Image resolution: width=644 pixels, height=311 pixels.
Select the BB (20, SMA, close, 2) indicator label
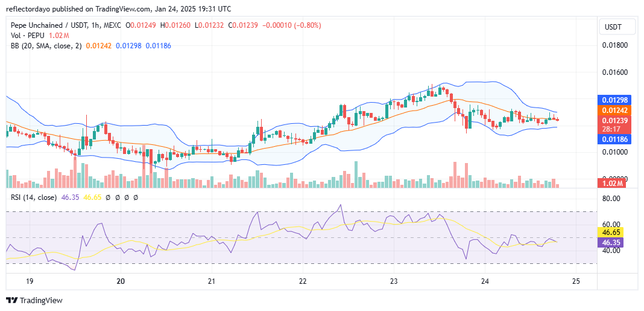[x=46, y=46]
